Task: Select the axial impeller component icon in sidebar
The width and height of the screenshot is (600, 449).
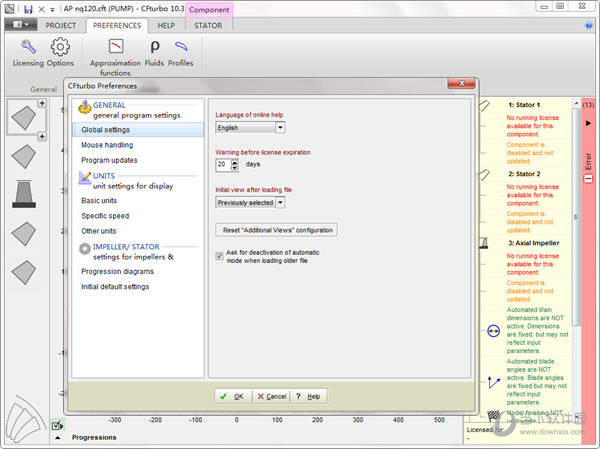Action: point(24,194)
